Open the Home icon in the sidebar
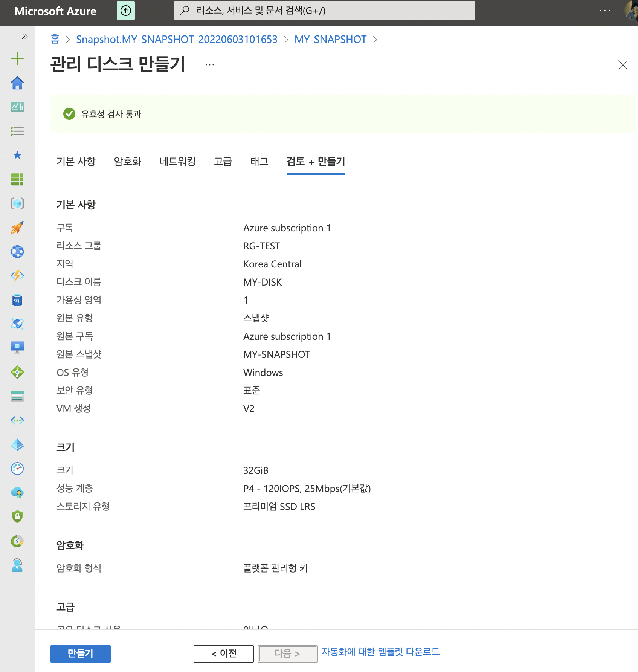 coord(17,83)
